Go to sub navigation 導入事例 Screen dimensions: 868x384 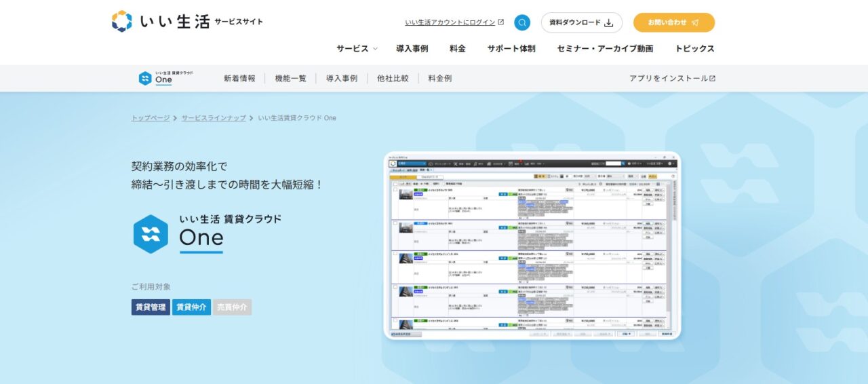342,78
